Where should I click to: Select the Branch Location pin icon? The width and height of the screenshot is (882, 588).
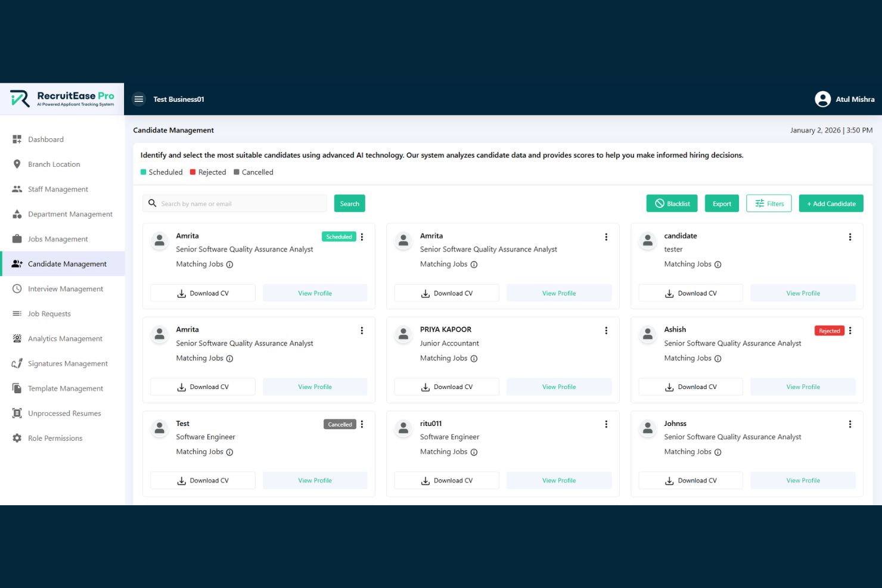(17, 164)
